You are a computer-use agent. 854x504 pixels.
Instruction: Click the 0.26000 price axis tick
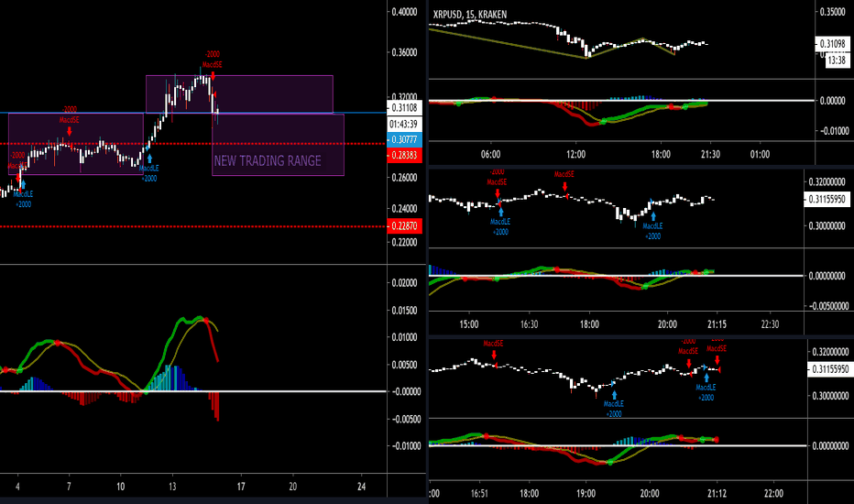click(x=405, y=178)
